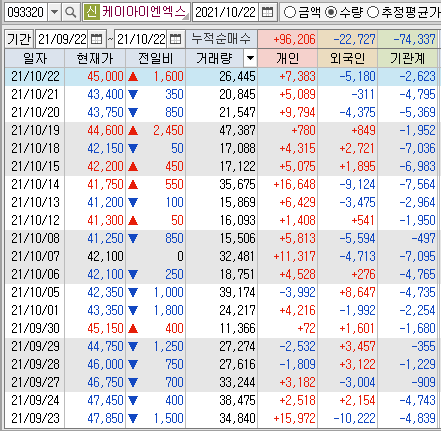Click the start date field 21/09/22
Viewport: 441px width, 431px height.
(62, 39)
